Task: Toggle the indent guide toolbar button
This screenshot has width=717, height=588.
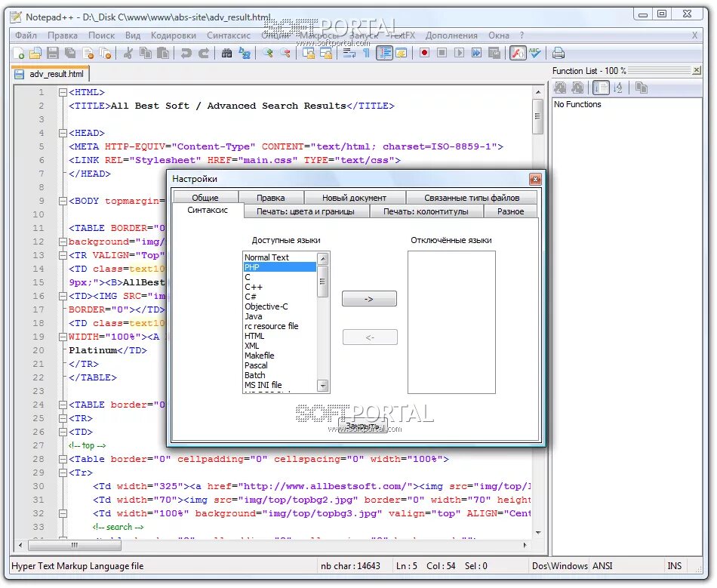Action: (385, 53)
